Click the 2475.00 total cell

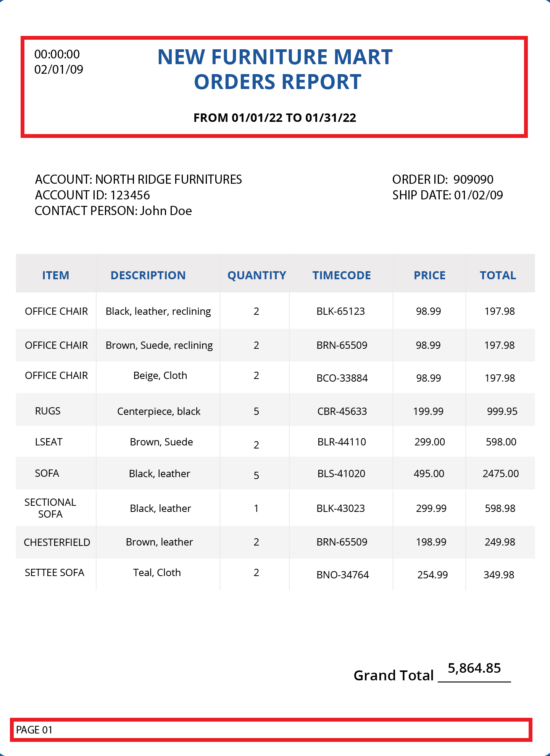click(x=500, y=474)
